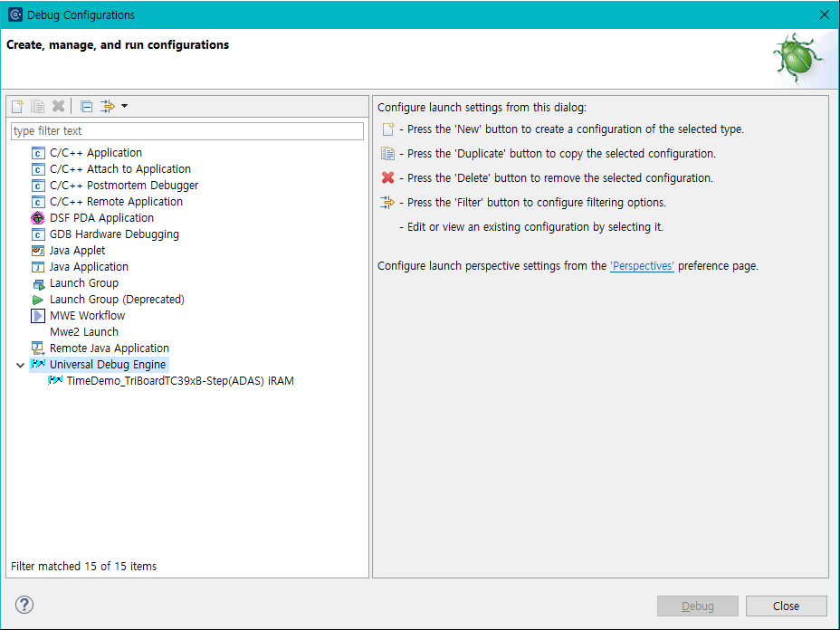Click the Duplicate configuration toolbar icon
840x630 pixels.
point(37,106)
